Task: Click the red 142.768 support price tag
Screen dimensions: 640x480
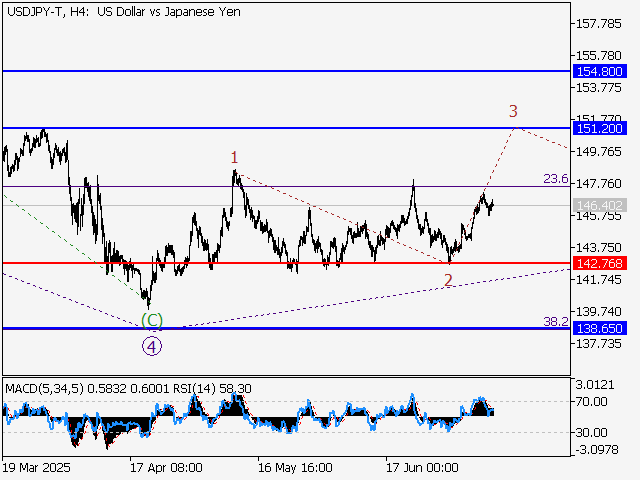Action: 600,263
